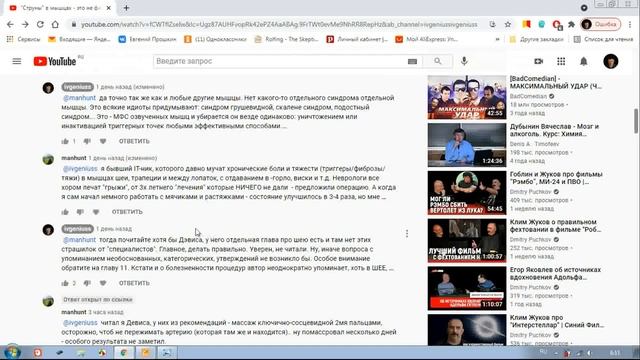The image size is (640, 360).
Task: Dislike the first ivgeniuss reply about МФС
Action: (x=87, y=141)
